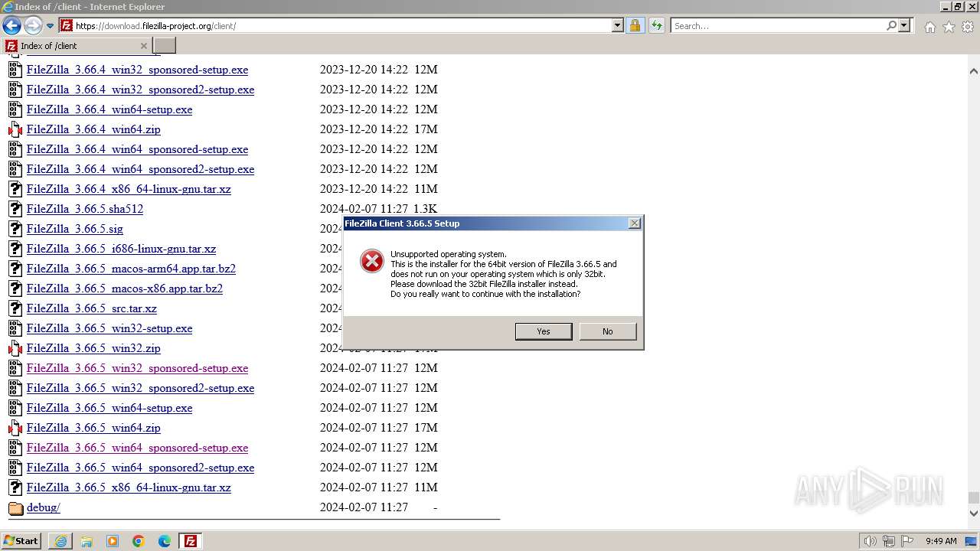Viewport: 980px width, 551px height.
Task: Open FileZilla_3.66.4_win32_sponsored-setup.exe link
Action: pyautogui.click(x=137, y=70)
